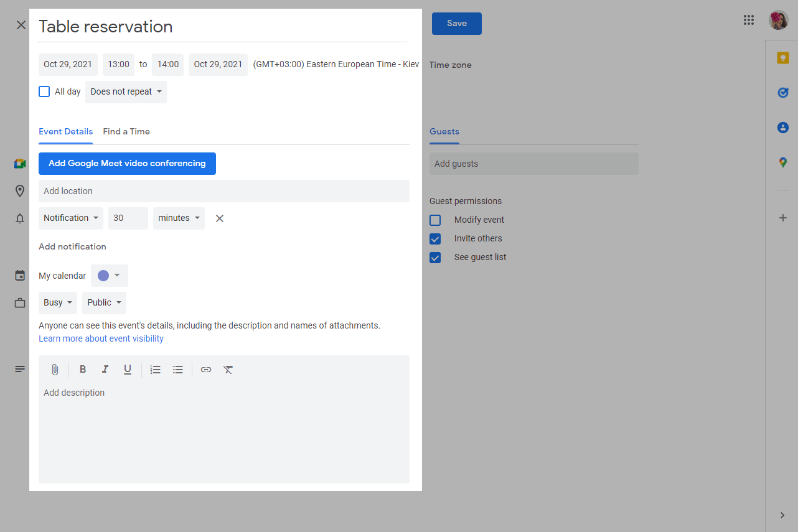This screenshot has height=532, width=798.
Task: Open Google Keep in side panel
Action: tap(782, 58)
